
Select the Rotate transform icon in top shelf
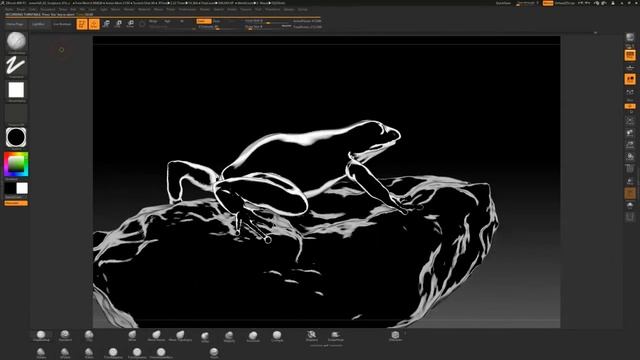point(130,24)
